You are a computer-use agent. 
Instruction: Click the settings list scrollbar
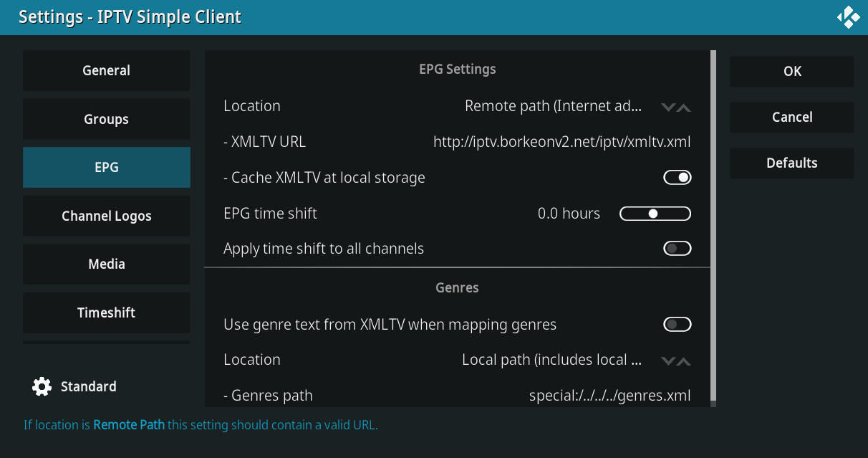tap(713, 226)
